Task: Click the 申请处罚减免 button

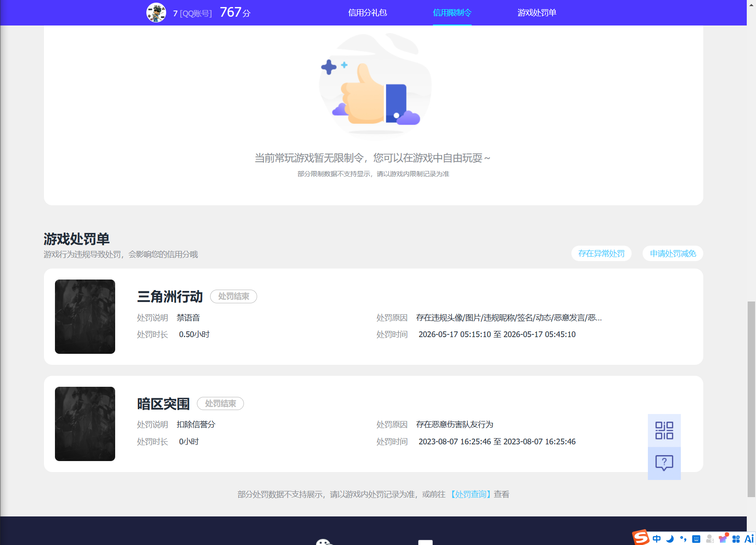Action: pyautogui.click(x=673, y=254)
